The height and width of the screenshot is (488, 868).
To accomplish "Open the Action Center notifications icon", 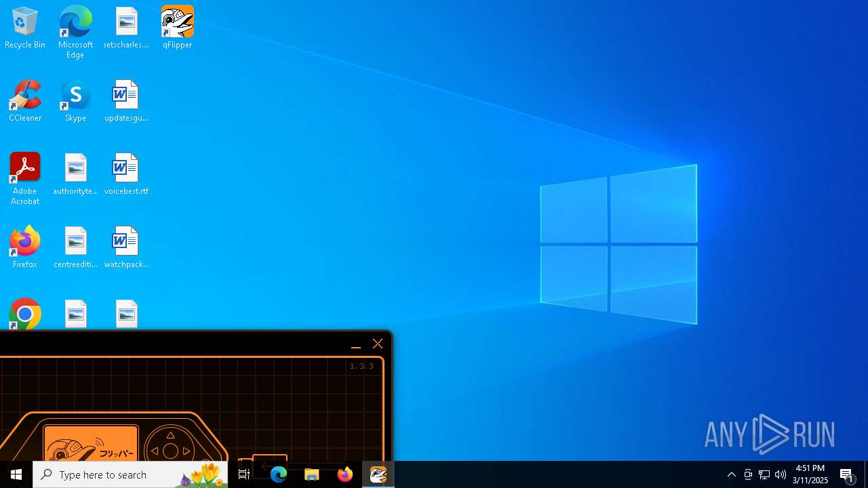I will pos(848,474).
